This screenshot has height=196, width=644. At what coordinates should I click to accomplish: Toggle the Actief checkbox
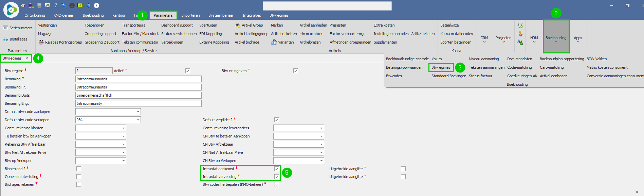[x=188, y=71]
